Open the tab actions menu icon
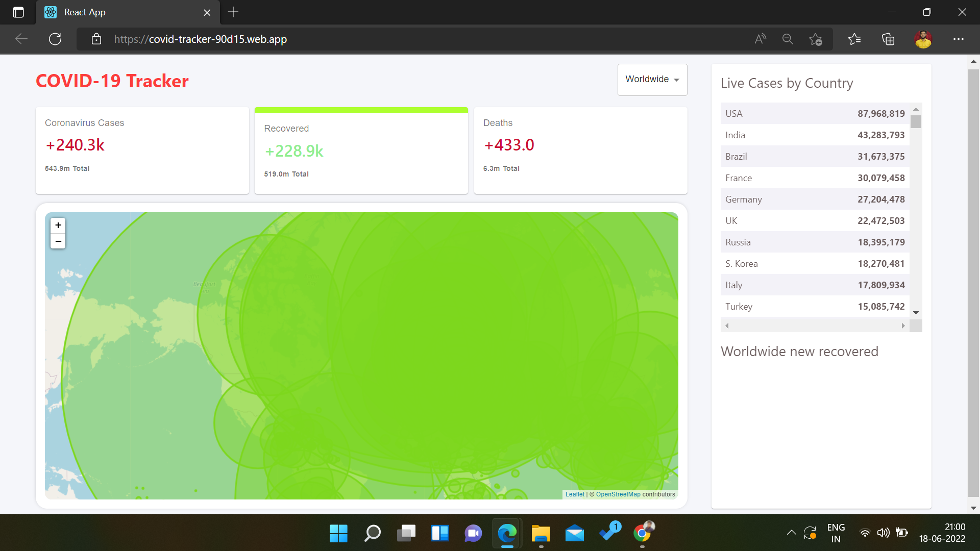The image size is (980, 551). [x=18, y=12]
